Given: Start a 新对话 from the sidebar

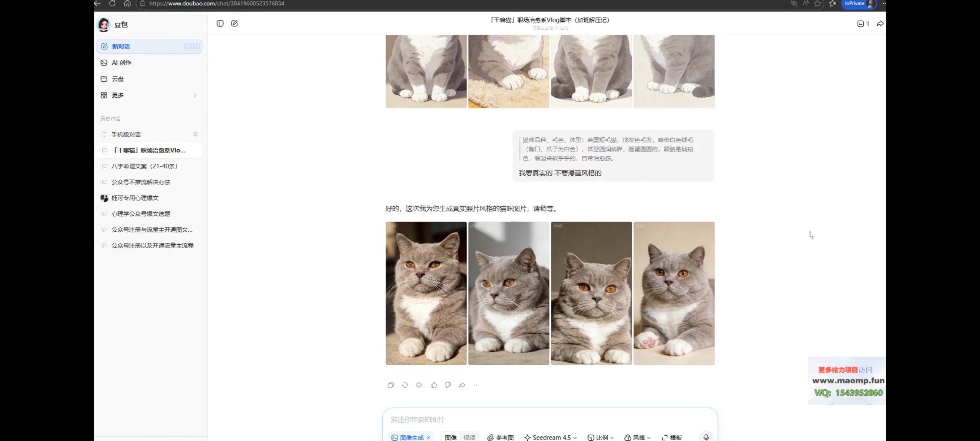Looking at the screenshot, I should click(149, 46).
